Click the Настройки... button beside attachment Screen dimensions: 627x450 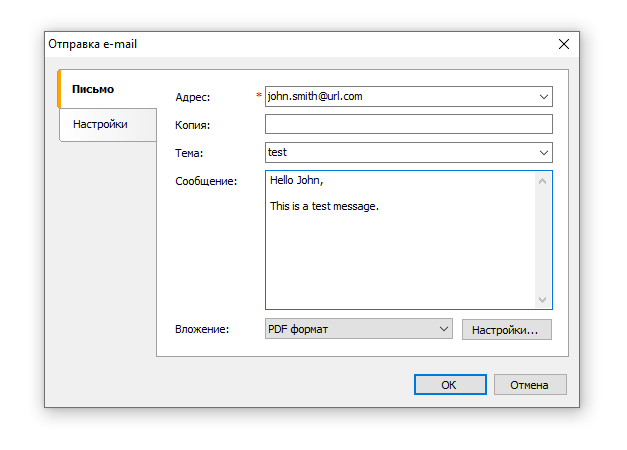coord(506,329)
